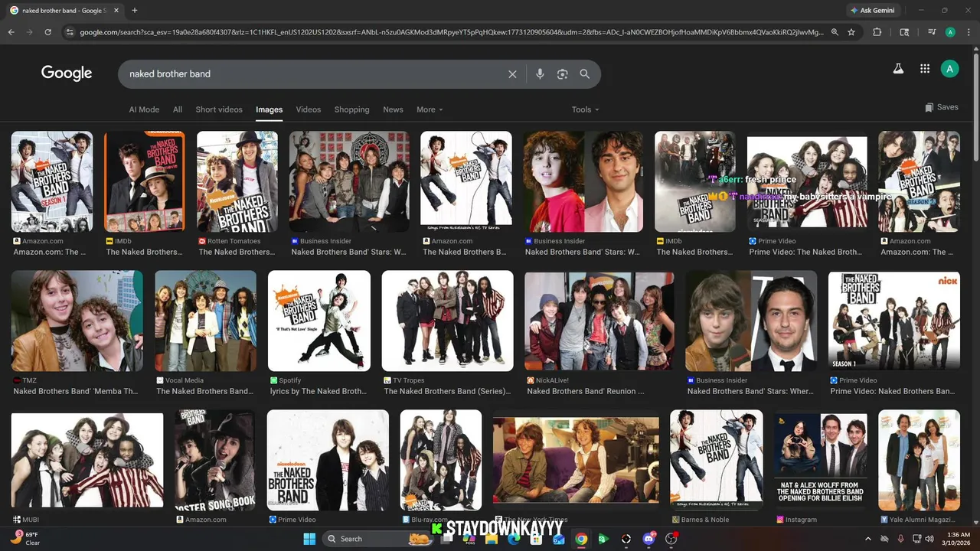This screenshot has width=980, height=551.
Task: Bookmark this page with star icon
Action: click(851, 32)
